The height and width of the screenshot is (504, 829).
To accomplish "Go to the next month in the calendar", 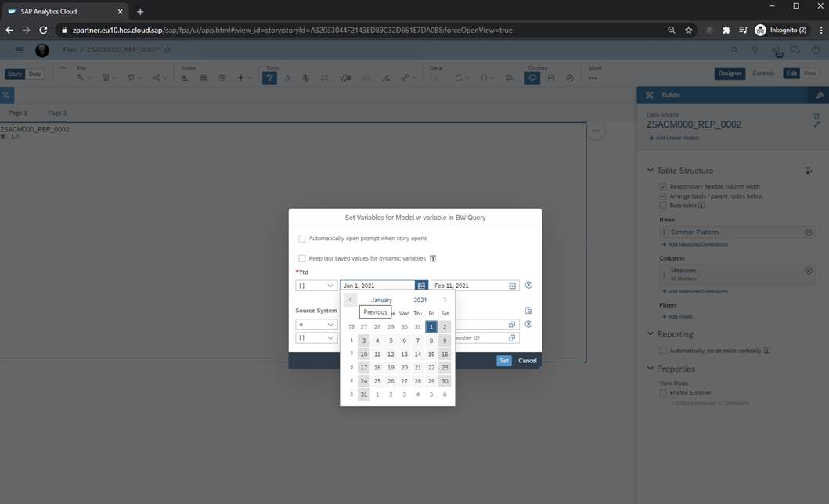I will [445, 300].
